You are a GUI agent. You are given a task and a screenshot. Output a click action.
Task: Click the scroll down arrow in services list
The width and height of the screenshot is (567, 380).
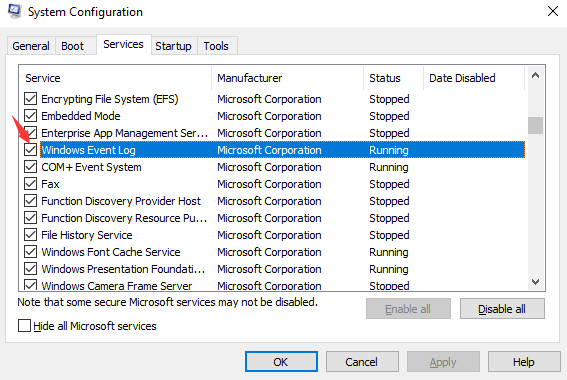coord(536,282)
